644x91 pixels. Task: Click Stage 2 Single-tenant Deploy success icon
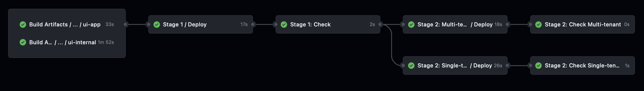click(x=411, y=66)
